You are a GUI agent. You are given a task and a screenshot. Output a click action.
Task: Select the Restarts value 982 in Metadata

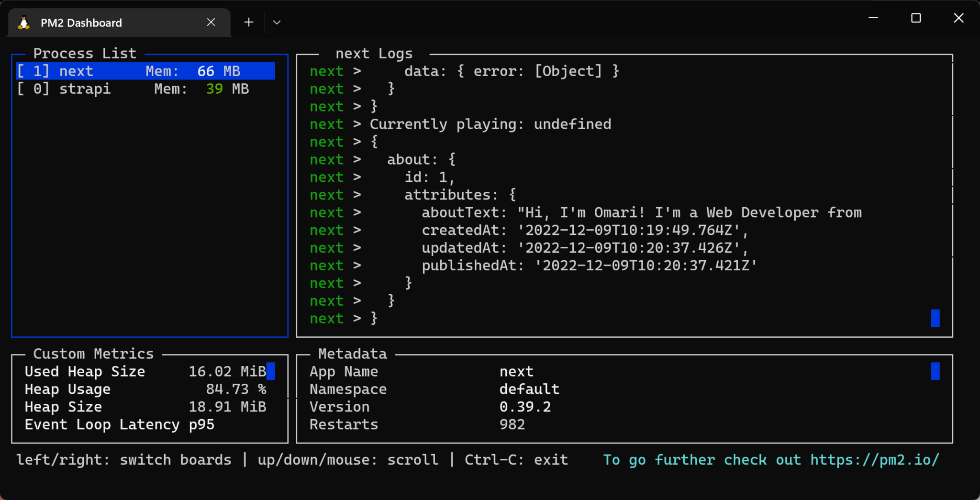[512, 424]
